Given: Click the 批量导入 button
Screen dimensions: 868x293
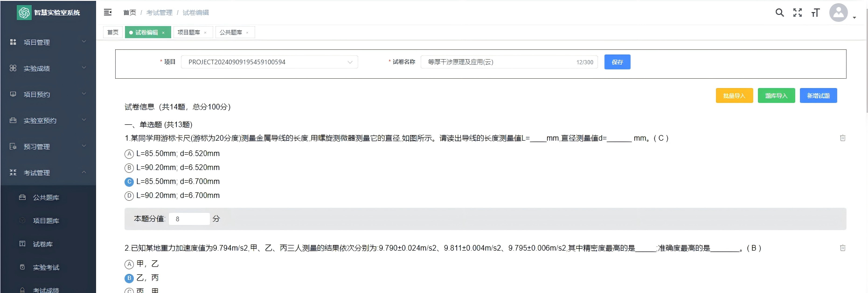Looking at the screenshot, I should [x=734, y=95].
